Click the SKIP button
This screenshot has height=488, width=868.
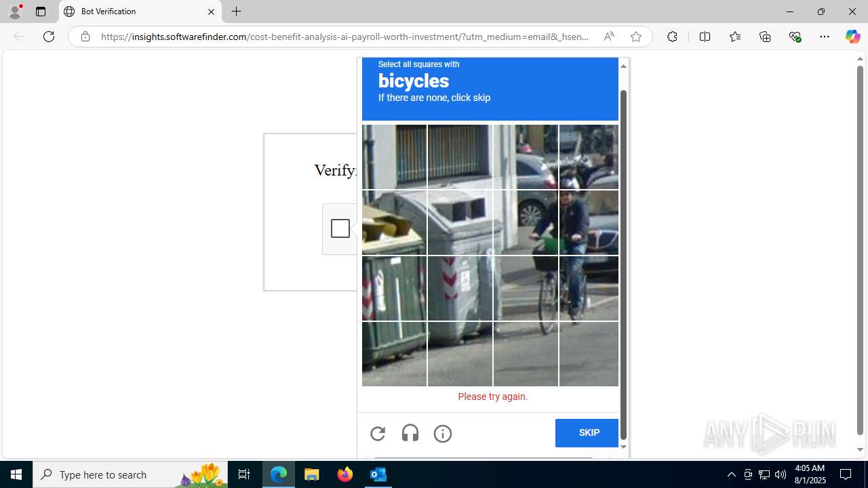coord(587,433)
